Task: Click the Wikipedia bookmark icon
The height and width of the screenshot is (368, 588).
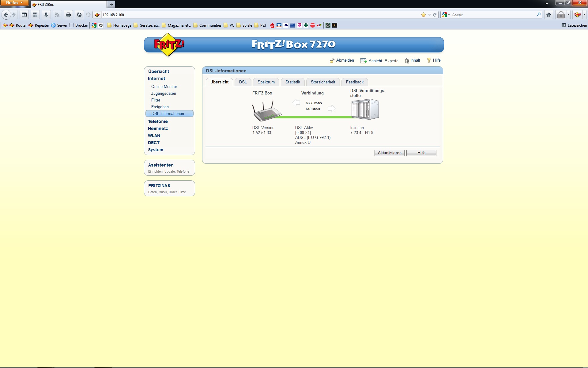Action: (101, 25)
